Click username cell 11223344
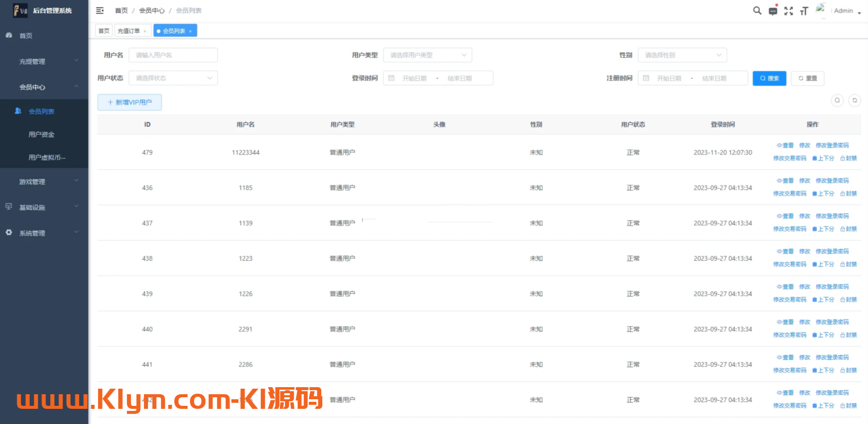This screenshot has width=868, height=424. 246,152
